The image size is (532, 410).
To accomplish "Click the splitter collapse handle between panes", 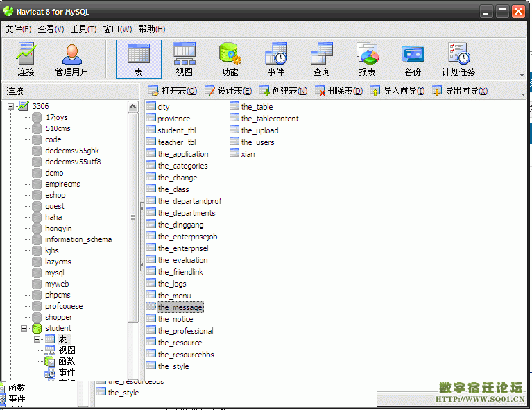I will [141, 237].
